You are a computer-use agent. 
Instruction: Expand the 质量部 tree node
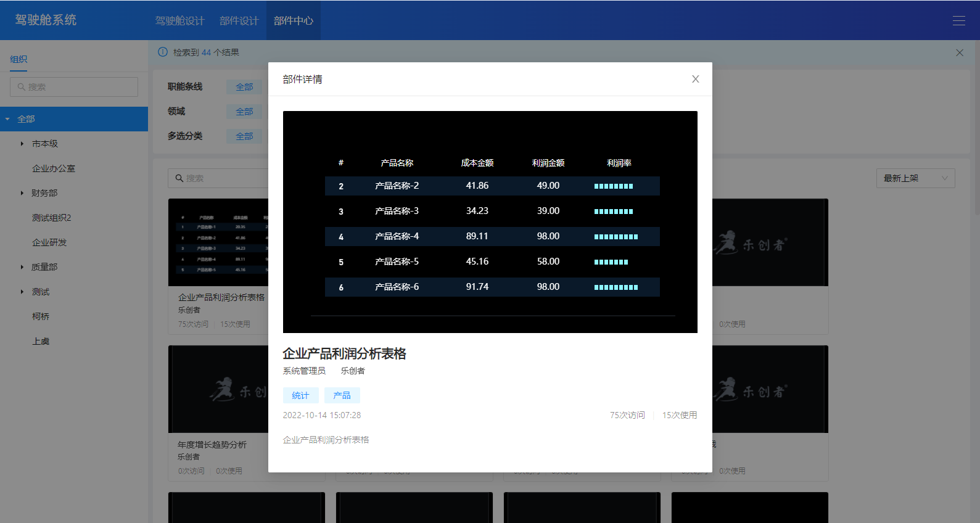(x=22, y=267)
